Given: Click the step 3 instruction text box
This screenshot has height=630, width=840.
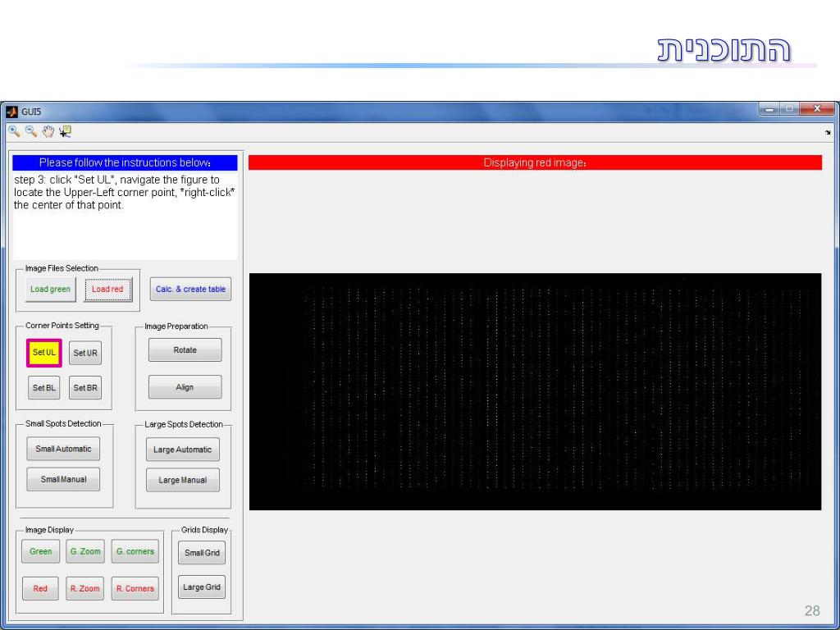Looking at the screenshot, I should (x=125, y=216).
